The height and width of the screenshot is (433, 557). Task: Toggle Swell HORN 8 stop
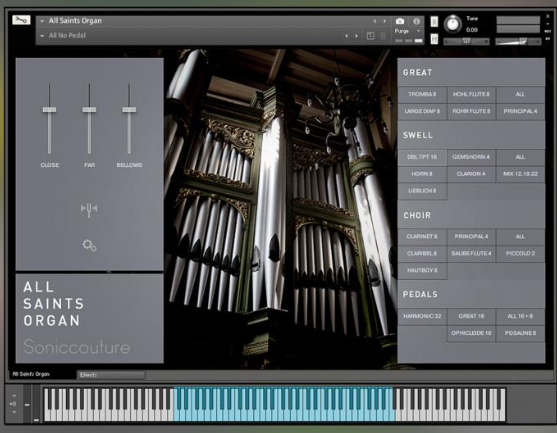(x=422, y=174)
